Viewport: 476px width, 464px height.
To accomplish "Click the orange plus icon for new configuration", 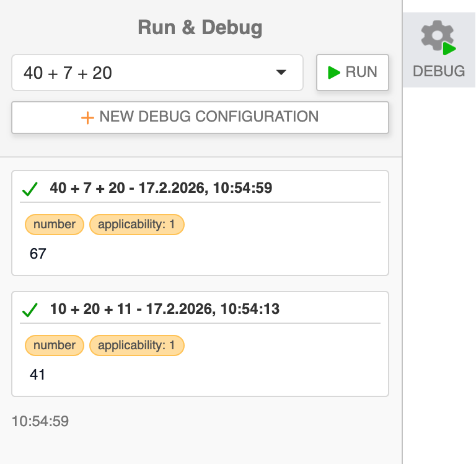I will click(x=87, y=118).
